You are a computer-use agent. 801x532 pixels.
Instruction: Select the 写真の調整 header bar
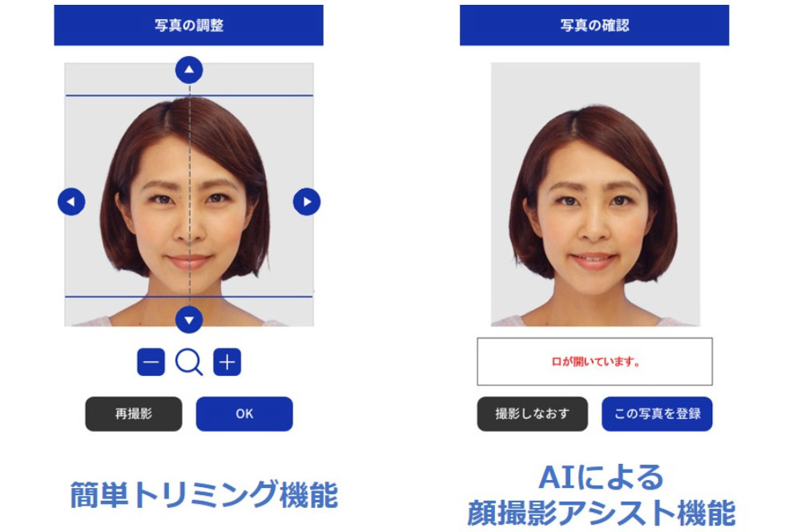pyautogui.click(x=188, y=25)
